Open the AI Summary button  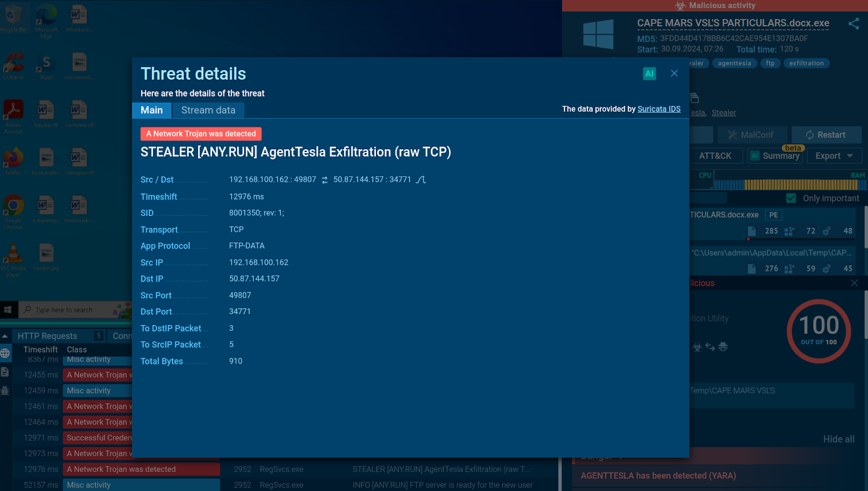pos(775,156)
